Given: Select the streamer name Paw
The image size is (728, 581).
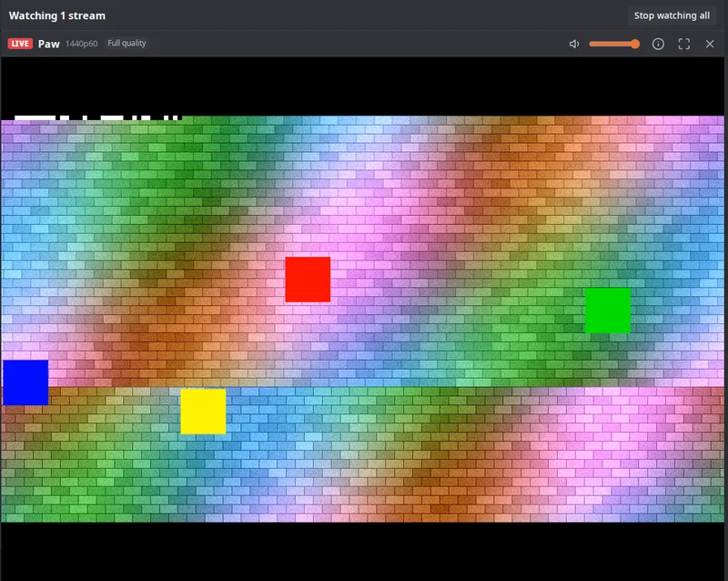Looking at the screenshot, I should point(49,44).
